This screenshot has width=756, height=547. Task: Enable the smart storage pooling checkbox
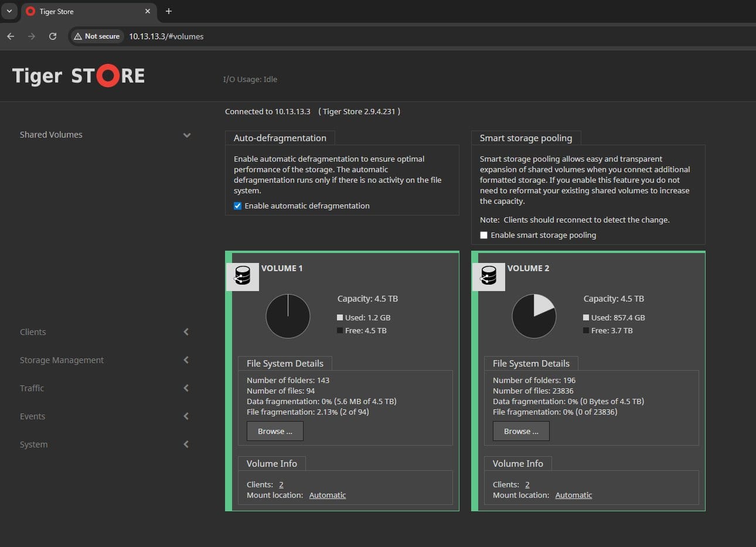[x=483, y=235]
